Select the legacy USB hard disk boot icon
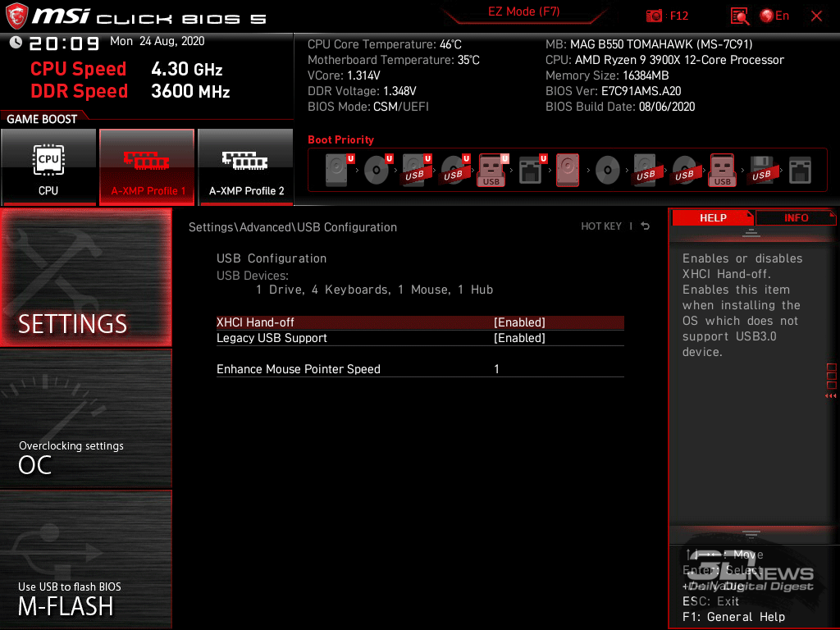 click(646, 170)
